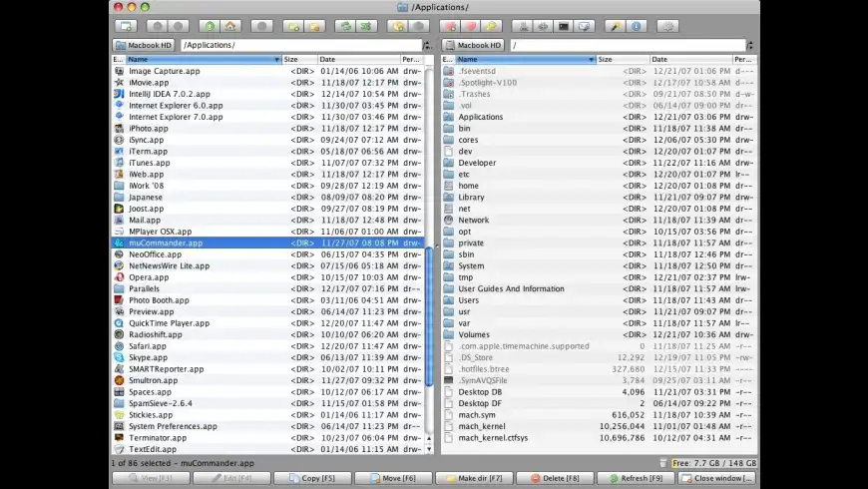This screenshot has width=868, height=489.
Task: Open right panel Macbook HD drive dropdown
Action: point(473,45)
